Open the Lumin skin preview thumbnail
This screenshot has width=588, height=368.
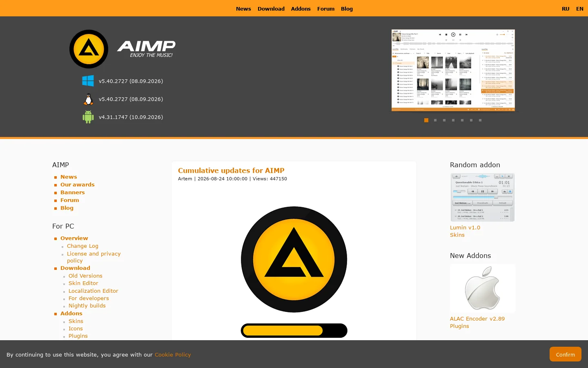point(483,197)
